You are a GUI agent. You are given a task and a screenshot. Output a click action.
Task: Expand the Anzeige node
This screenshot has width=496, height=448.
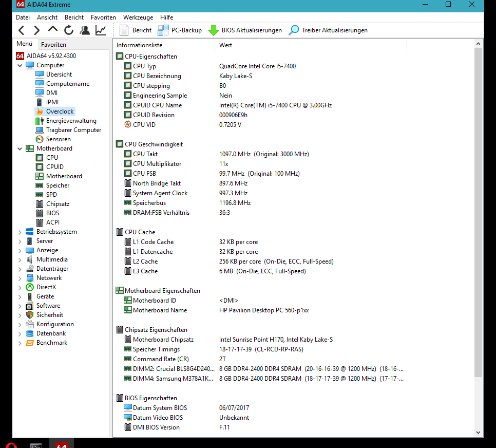[20, 250]
